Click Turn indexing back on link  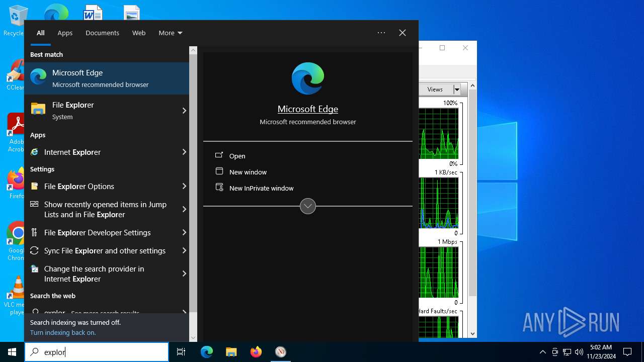click(x=63, y=332)
